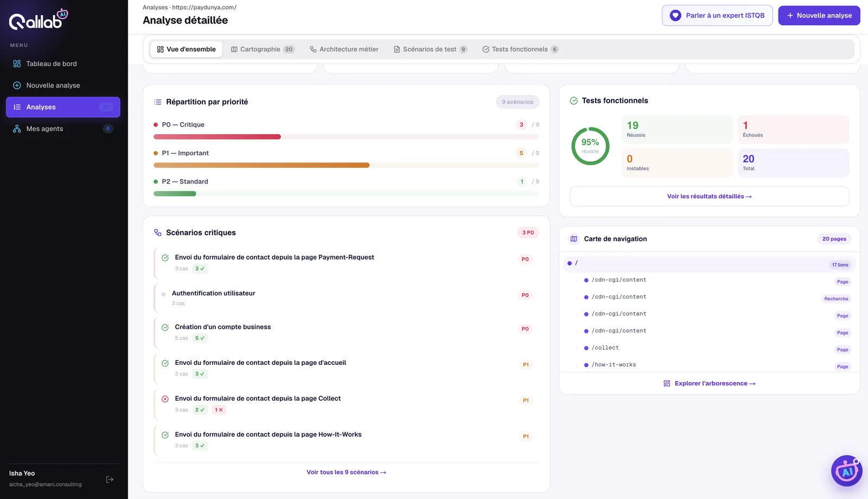Click the list icon beside Répartition par priorité

[157, 102]
